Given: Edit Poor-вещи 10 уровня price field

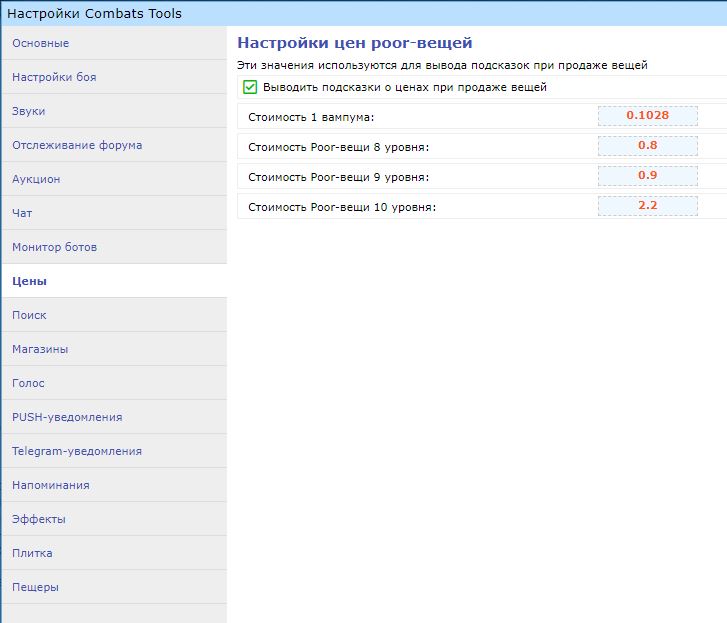Looking at the screenshot, I should coord(648,206).
